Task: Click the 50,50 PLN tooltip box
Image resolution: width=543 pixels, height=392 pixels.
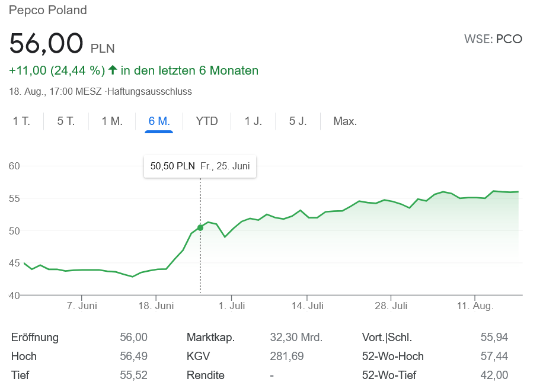Action: click(200, 166)
